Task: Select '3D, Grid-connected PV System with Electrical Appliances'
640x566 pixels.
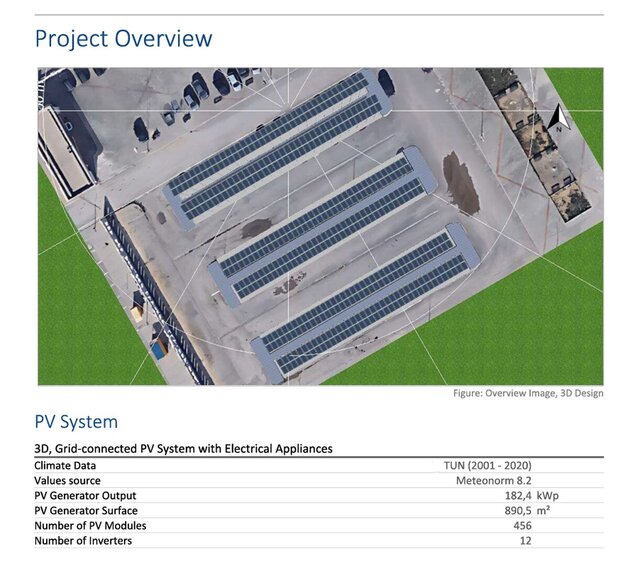Action: click(x=183, y=449)
